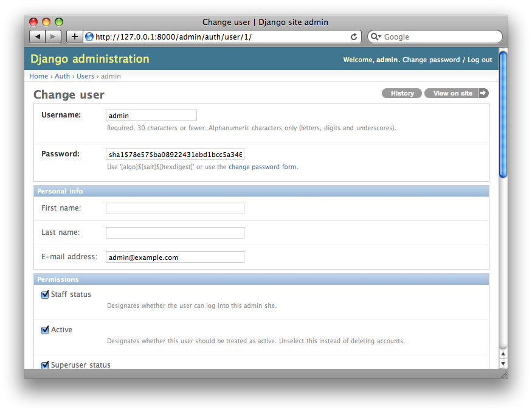
Task: Click the site globe icon in URL bar
Action: [x=89, y=37]
